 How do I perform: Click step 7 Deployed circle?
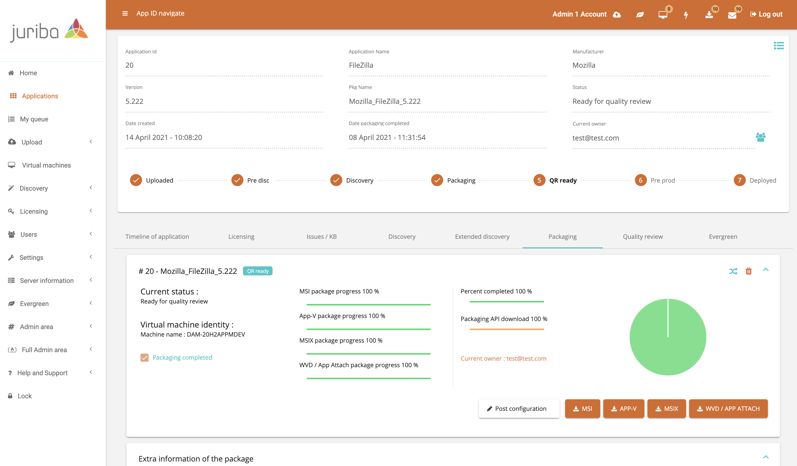[740, 180]
